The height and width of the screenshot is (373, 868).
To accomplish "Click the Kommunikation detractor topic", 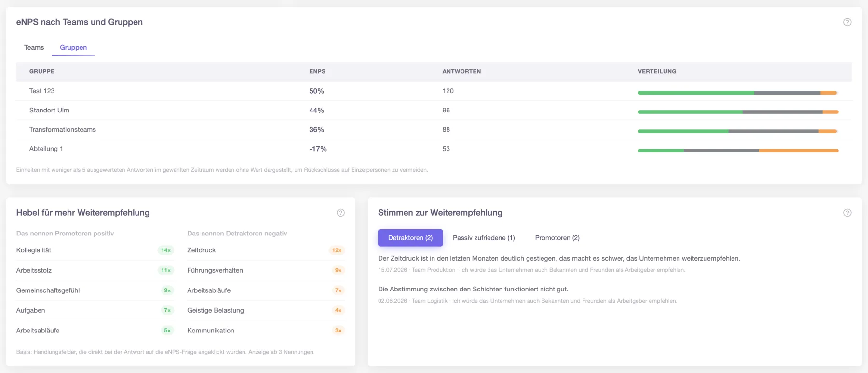I will [x=211, y=331].
